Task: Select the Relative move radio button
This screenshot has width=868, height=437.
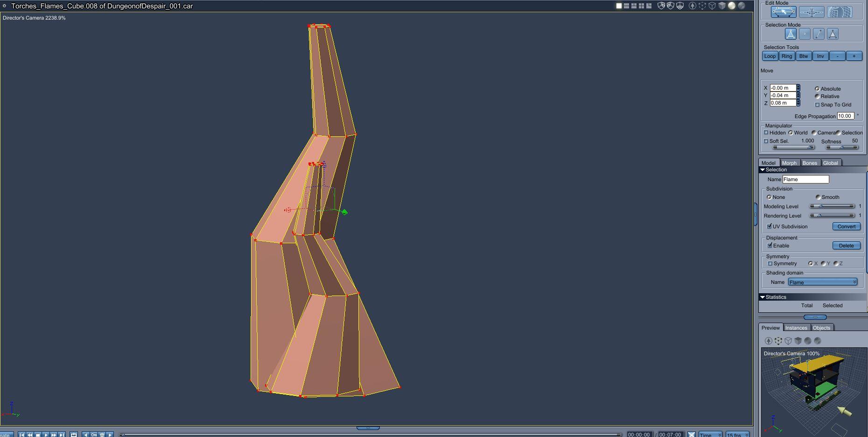Action: tap(817, 96)
